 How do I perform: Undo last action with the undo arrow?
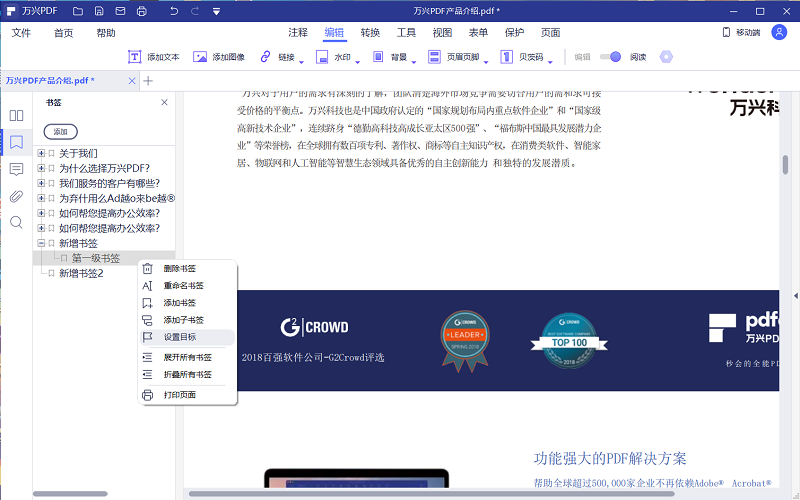[x=173, y=11]
